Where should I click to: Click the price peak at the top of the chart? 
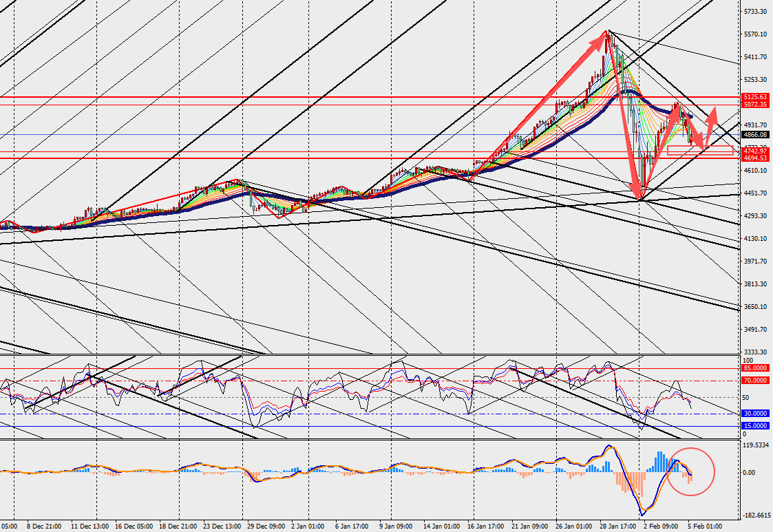click(x=608, y=31)
